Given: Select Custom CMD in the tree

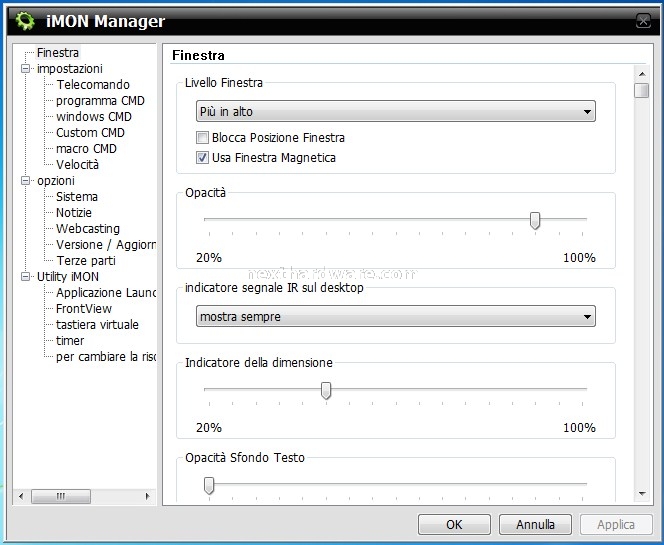Looking at the screenshot, I should click(x=90, y=133).
